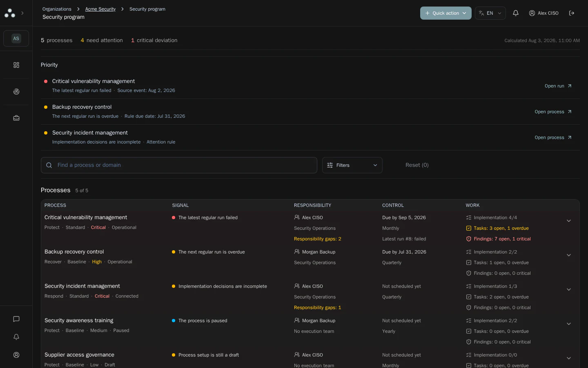The height and width of the screenshot is (368, 588).
Task: Click the shield icon in Security awareness training findings
Action: (469, 342)
